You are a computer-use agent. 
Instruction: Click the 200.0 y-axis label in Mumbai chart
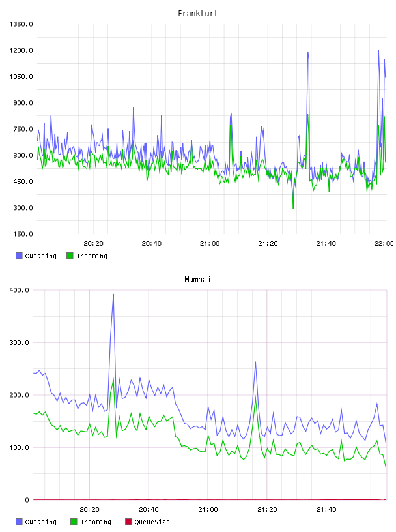(20, 395)
